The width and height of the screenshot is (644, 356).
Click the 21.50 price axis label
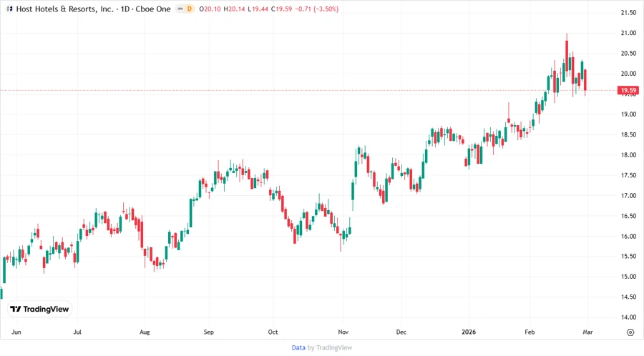coord(628,13)
